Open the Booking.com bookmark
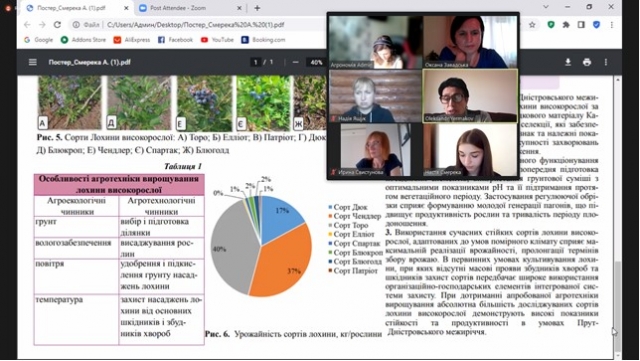 coord(263,40)
